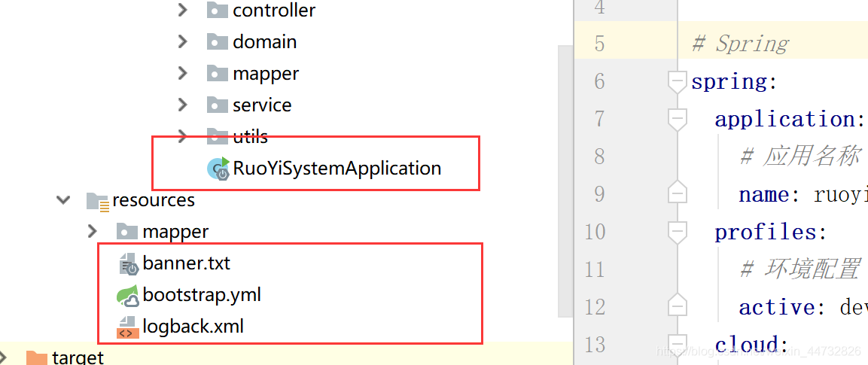This screenshot has height=365, width=868.
Task: Click the orange target folder icon
Action: (37, 357)
